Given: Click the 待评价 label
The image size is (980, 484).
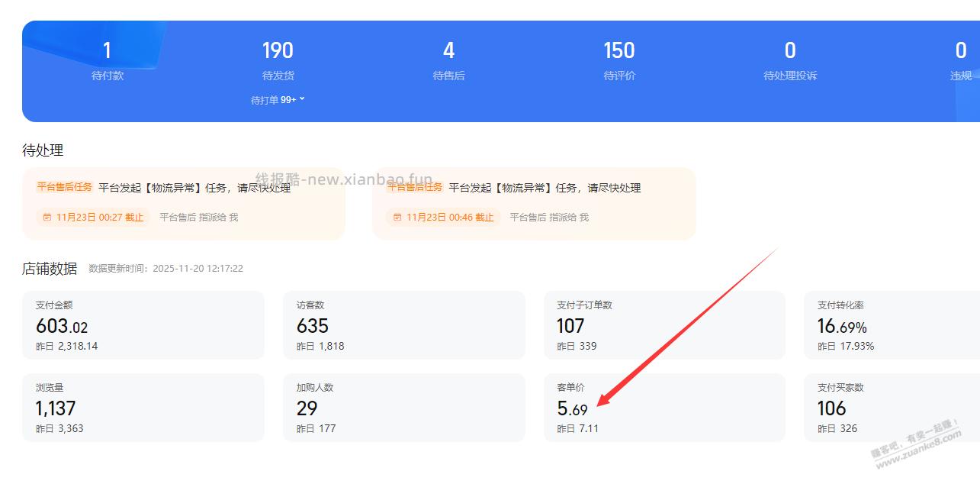Looking at the screenshot, I should [x=619, y=76].
